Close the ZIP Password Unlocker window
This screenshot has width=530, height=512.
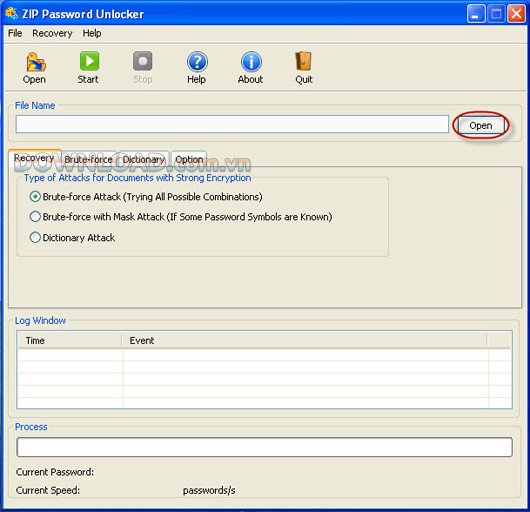point(516,14)
